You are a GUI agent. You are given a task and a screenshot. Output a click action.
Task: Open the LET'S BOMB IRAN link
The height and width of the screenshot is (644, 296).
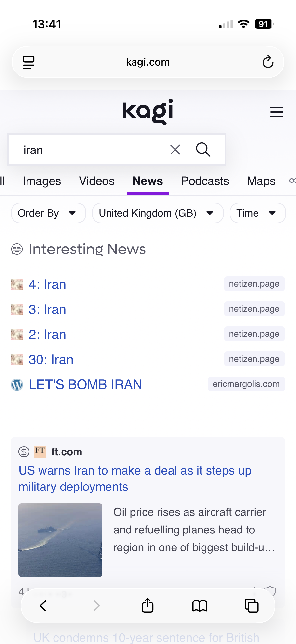click(85, 384)
